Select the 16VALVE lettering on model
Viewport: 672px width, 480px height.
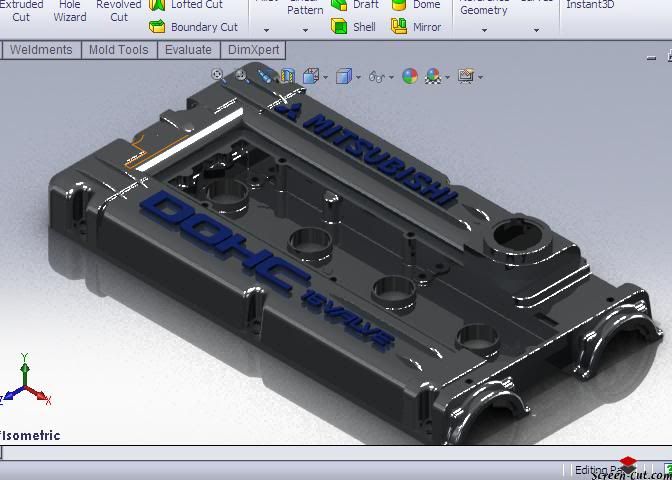coord(348,319)
